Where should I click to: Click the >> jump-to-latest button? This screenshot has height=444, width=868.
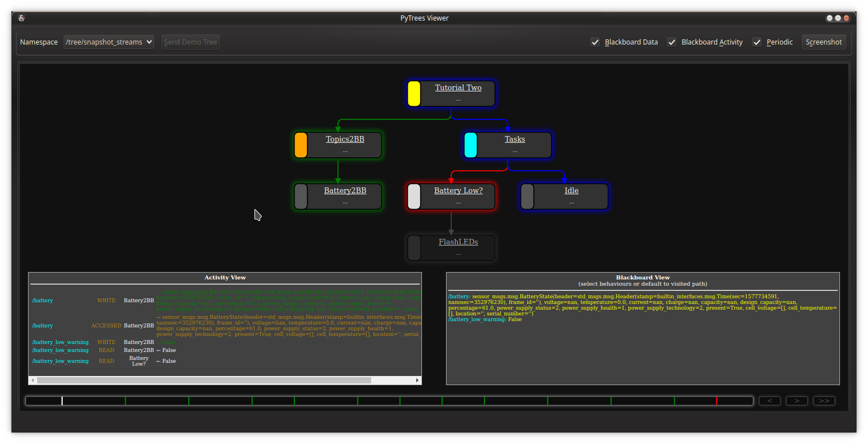tap(824, 401)
